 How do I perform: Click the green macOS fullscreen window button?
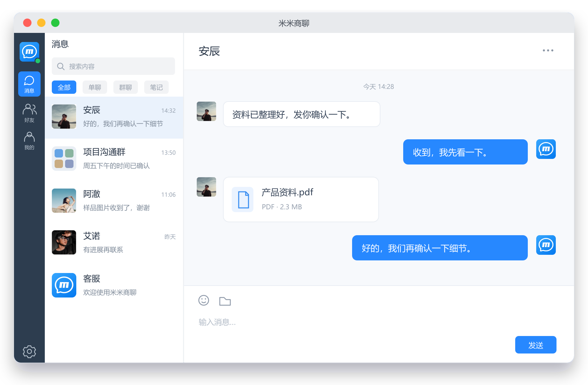coord(55,23)
